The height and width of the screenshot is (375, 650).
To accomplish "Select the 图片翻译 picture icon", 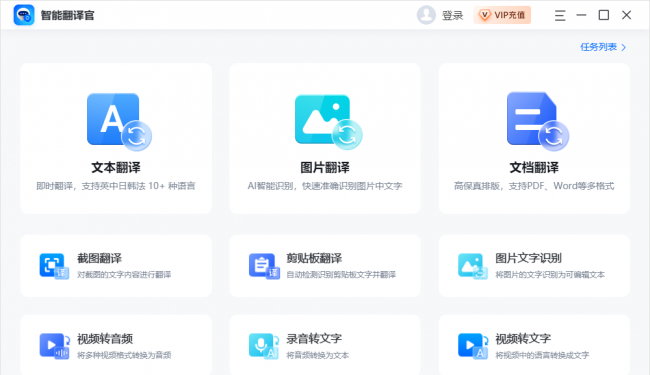I will point(328,122).
